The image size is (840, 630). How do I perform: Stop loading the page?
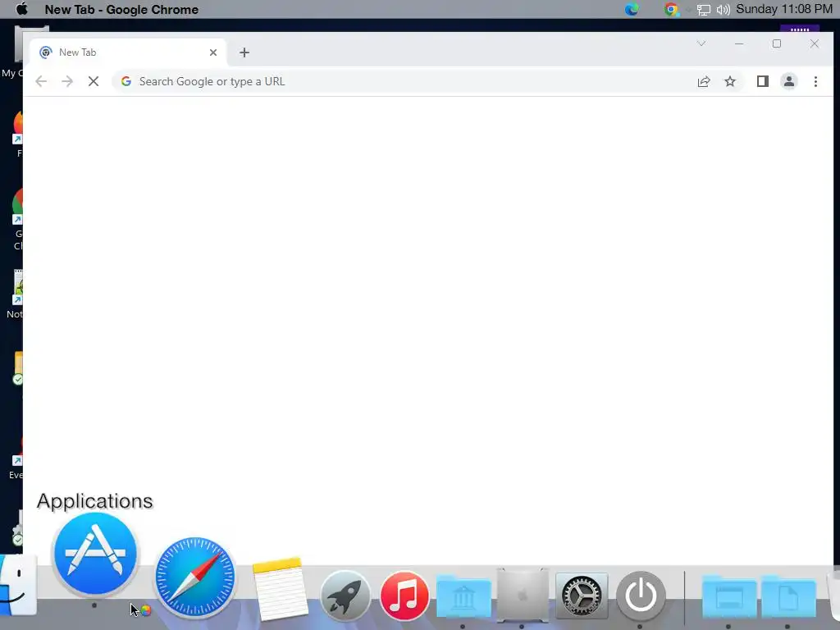pos(94,81)
